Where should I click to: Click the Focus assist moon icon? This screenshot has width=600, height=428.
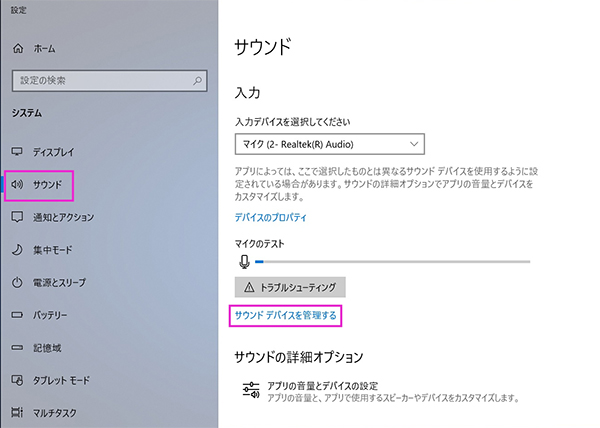point(16,249)
